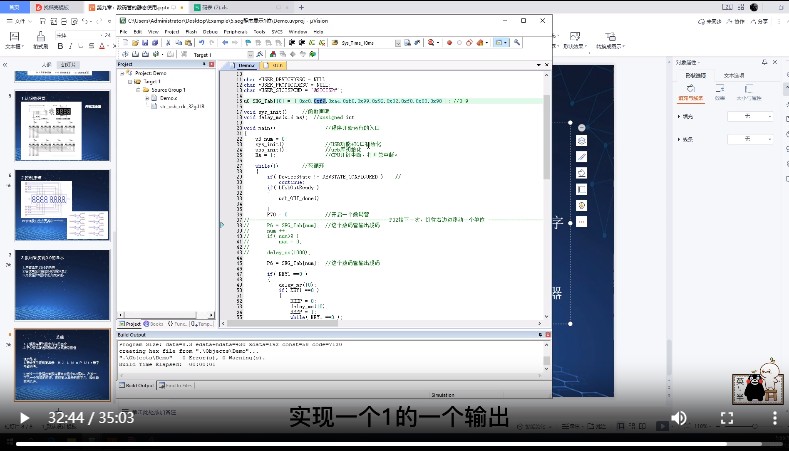Click the Open file icon in uVision

(135, 43)
